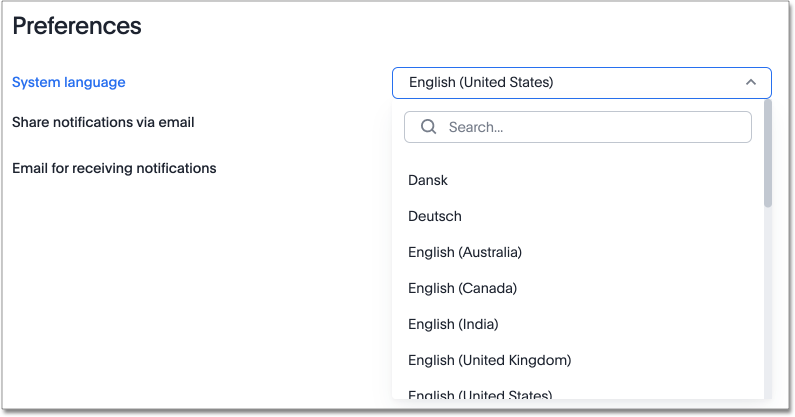Screen dimensions: 795x417
Task: Click the language list scrollbar thumb
Action: pos(768,152)
